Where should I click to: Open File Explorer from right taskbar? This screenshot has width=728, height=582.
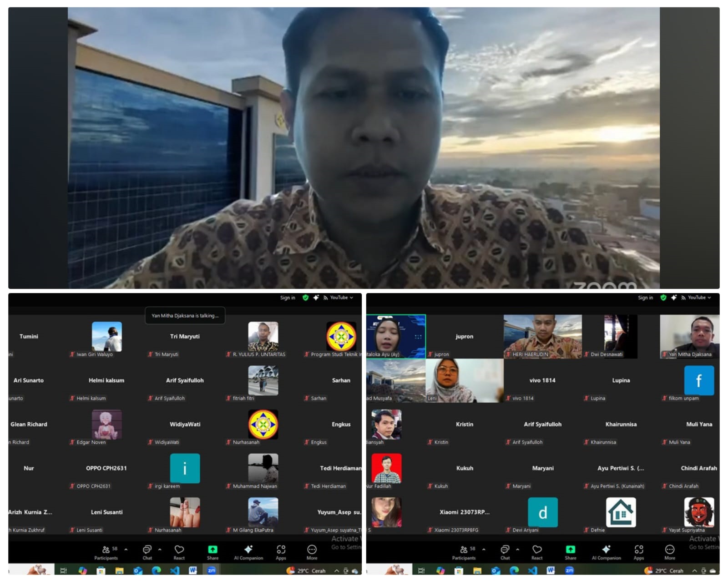477,570
